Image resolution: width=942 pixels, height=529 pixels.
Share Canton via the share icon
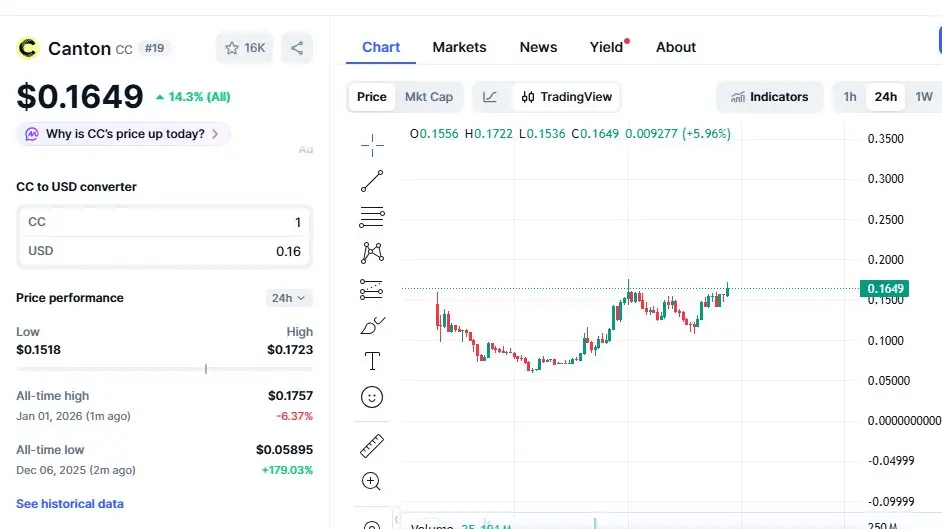pyautogui.click(x=296, y=48)
